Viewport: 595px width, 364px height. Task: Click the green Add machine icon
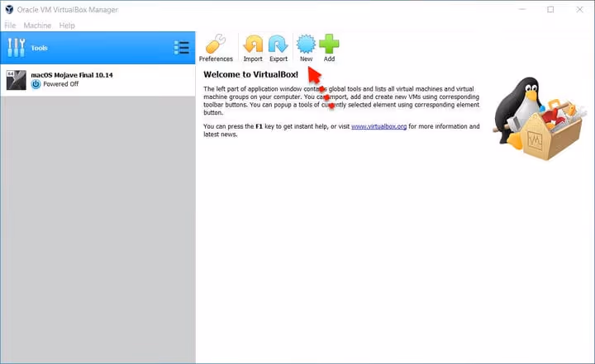point(329,44)
